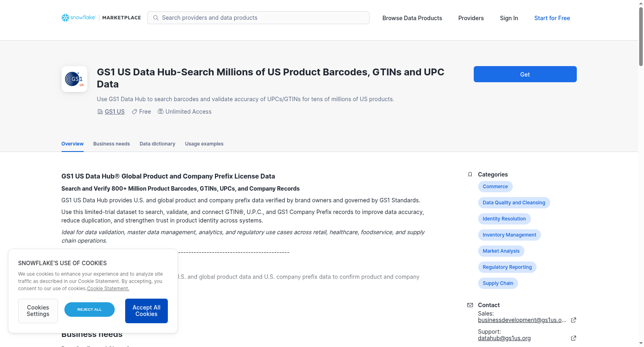Viewport: 644px width, 347px height.
Task: Select the Supply Chain category tag
Action: pyautogui.click(x=498, y=283)
